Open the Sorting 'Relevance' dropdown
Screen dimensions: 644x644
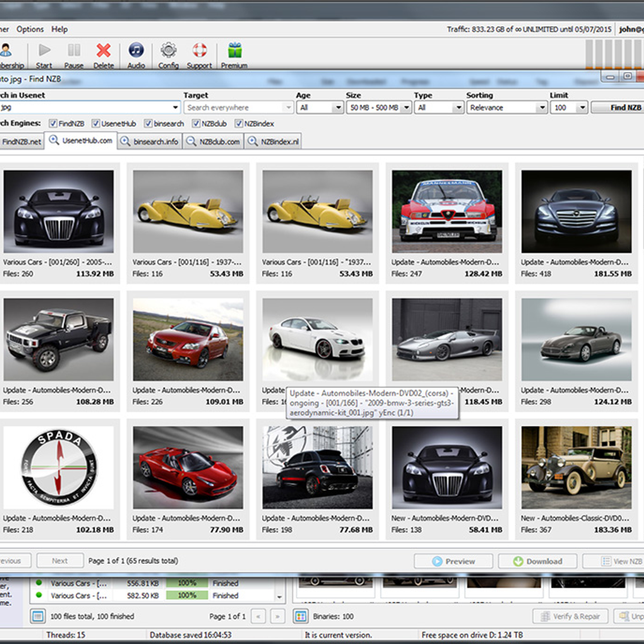[x=507, y=107]
